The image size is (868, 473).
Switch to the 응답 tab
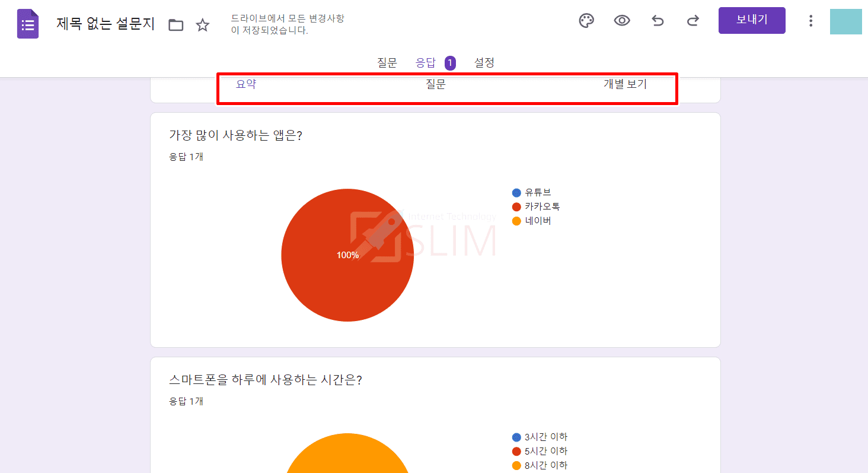pyautogui.click(x=426, y=63)
